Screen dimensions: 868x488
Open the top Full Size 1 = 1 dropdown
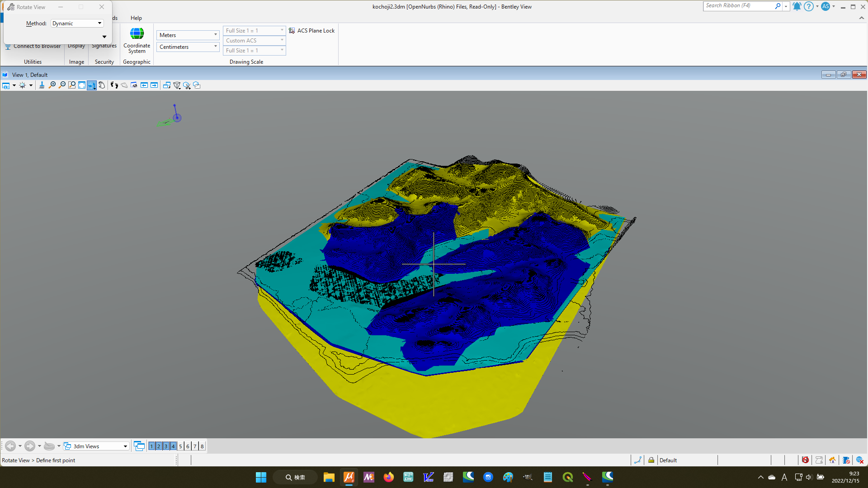255,31
